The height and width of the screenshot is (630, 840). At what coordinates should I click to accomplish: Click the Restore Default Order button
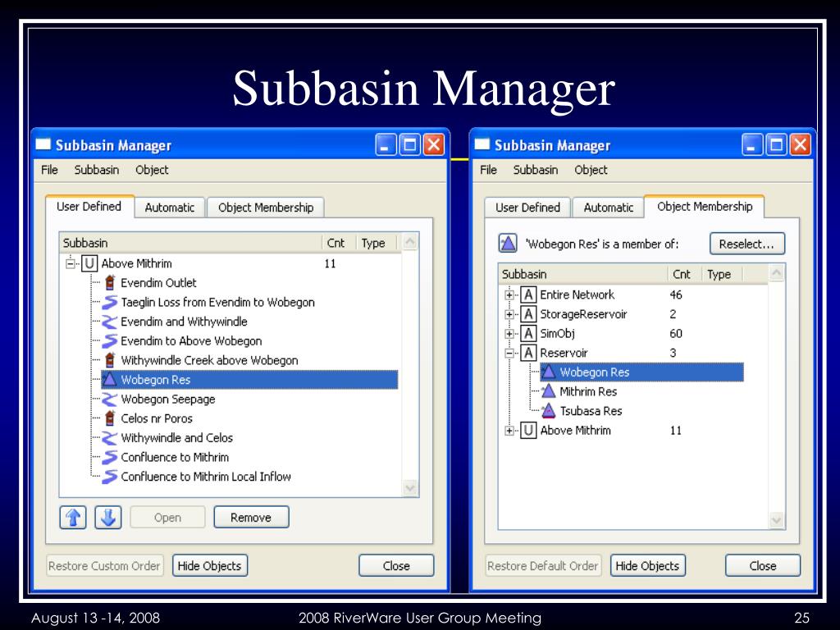[x=543, y=566]
